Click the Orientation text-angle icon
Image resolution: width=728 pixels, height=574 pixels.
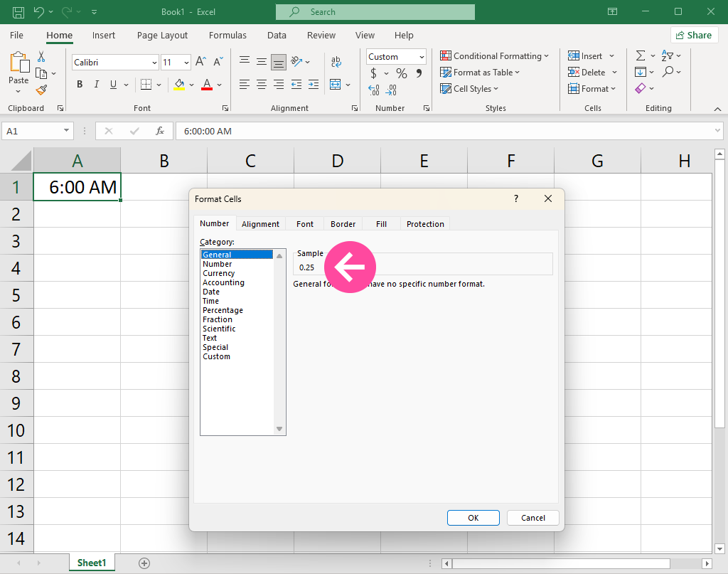[296, 61]
